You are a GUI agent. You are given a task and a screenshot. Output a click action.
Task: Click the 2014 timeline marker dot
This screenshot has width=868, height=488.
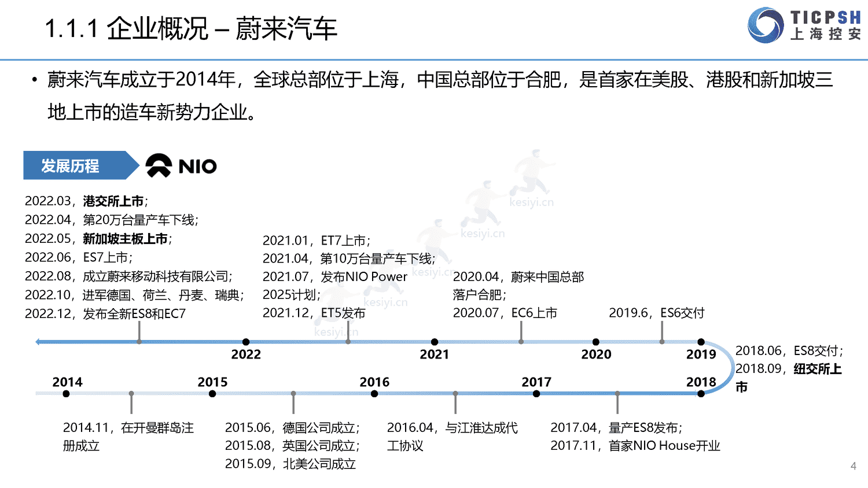pyautogui.click(x=66, y=394)
